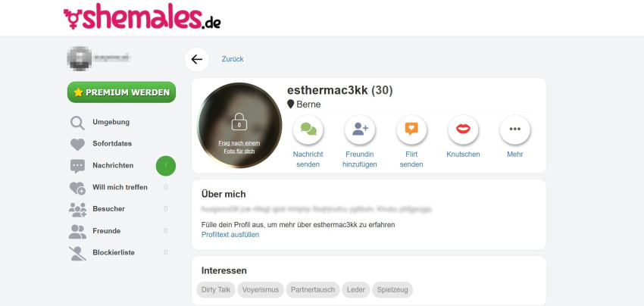The height and width of the screenshot is (306, 644).
Task: Click the back arrow button
Action: (197, 60)
